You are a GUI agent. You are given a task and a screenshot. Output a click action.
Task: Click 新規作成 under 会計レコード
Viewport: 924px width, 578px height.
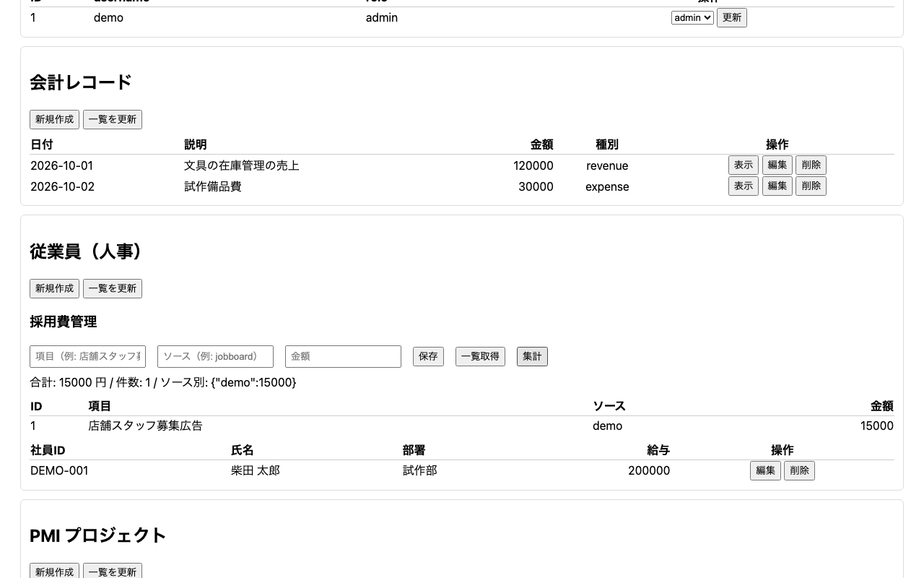pos(54,119)
